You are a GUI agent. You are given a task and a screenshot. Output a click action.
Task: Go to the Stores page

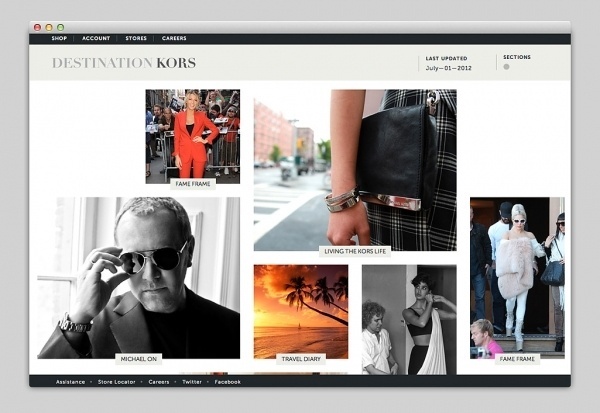coord(136,38)
